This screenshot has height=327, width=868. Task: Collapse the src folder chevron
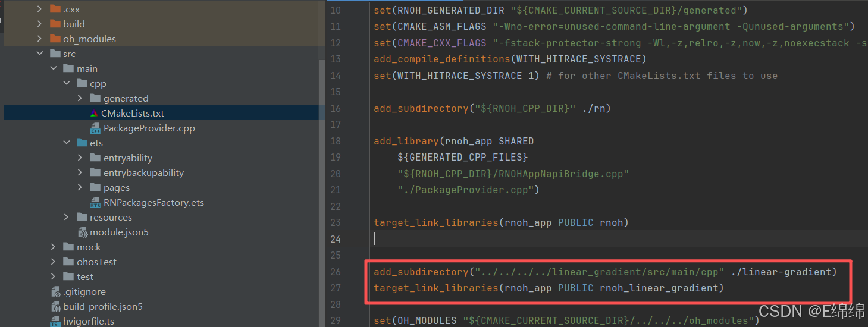pyautogui.click(x=39, y=54)
